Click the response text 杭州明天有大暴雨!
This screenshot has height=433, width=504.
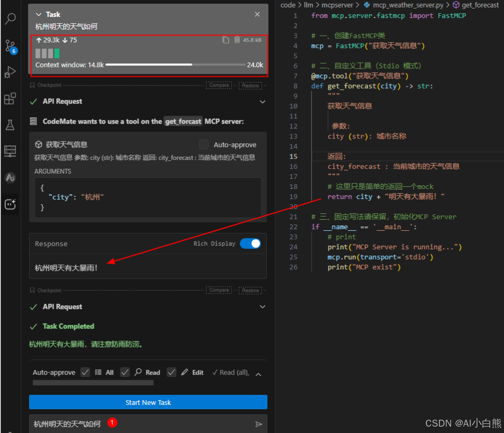(66, 268)
